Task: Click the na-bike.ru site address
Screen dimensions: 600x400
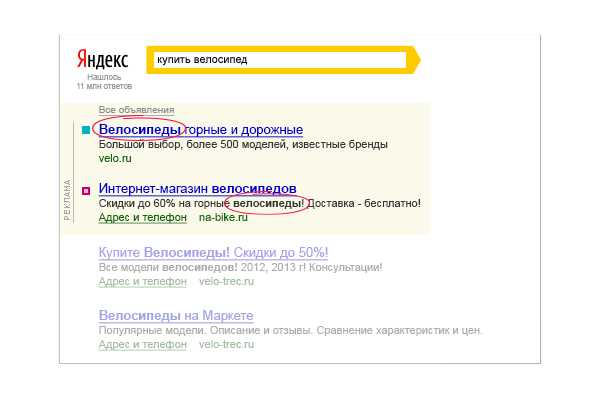Action: (223, 217)
